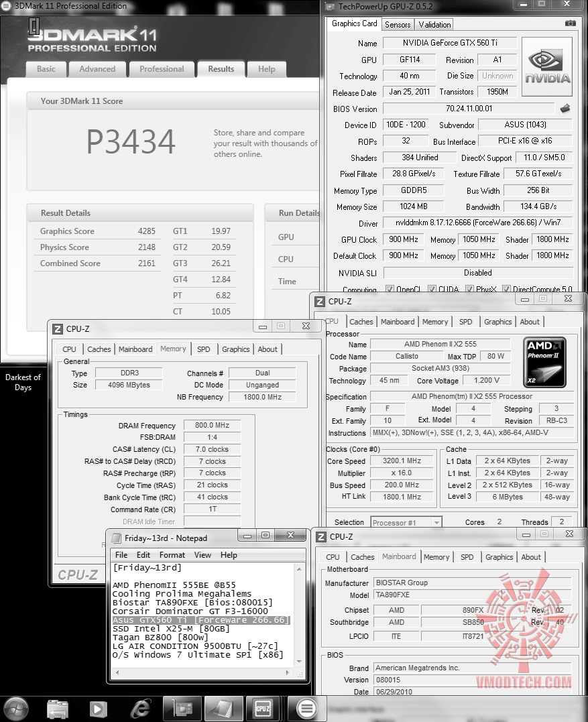Click the BIOS Version field 70.24.11.00.01

click(469, 109)
